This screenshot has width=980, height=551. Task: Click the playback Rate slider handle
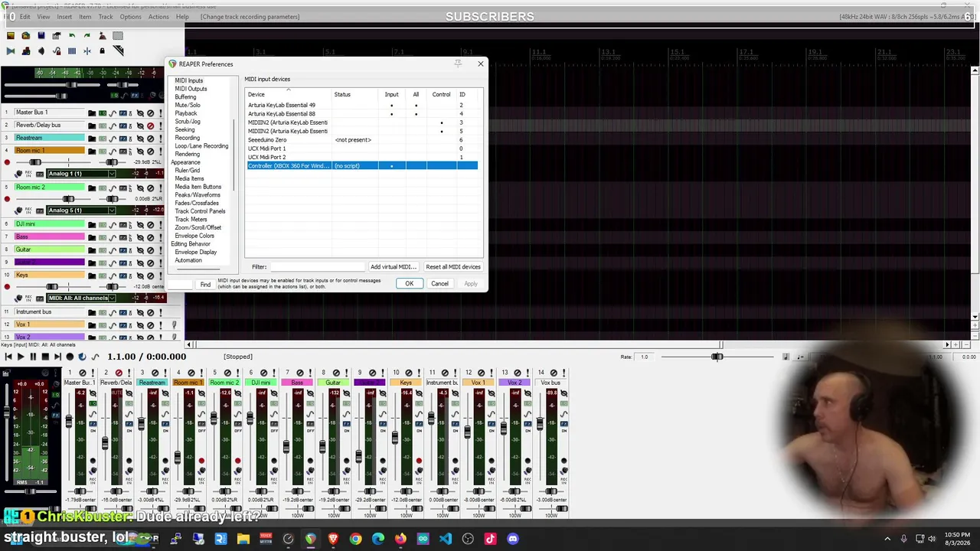717,357
